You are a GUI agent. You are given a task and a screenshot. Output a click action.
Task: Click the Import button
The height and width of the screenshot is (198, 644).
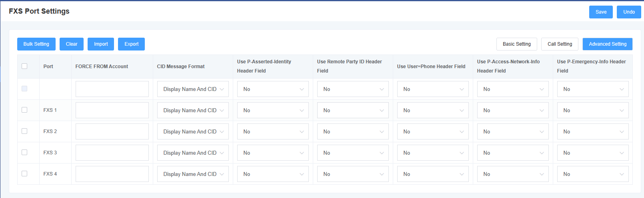[101, 44]
